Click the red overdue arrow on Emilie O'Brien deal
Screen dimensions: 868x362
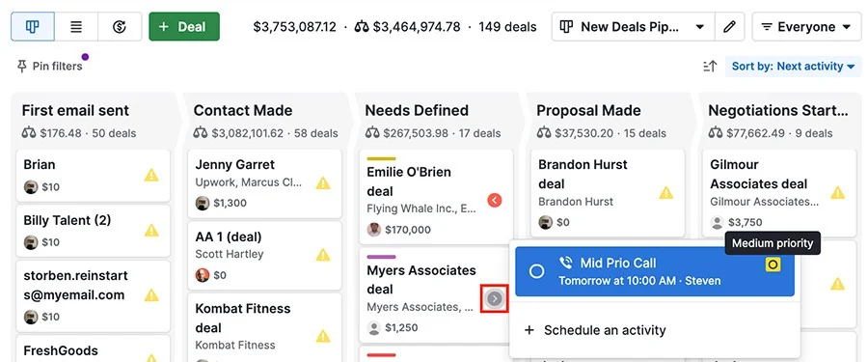pyautogui.click(x=495, y=200)
